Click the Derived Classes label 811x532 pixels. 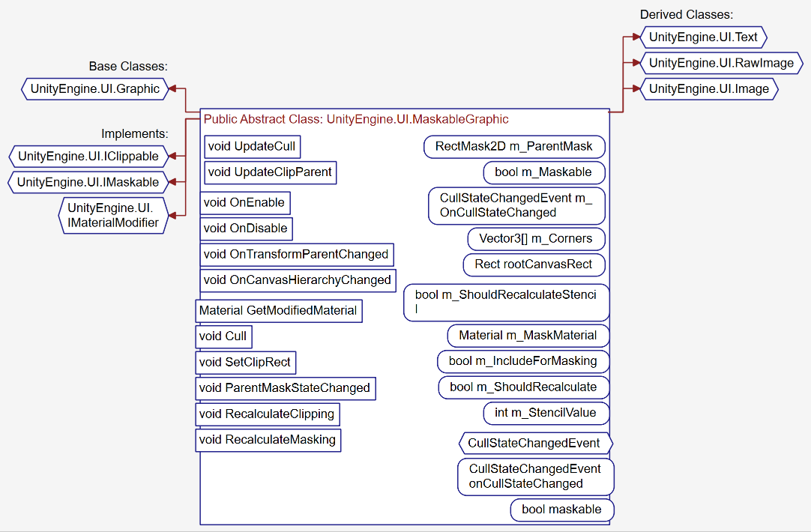(687, 15)
